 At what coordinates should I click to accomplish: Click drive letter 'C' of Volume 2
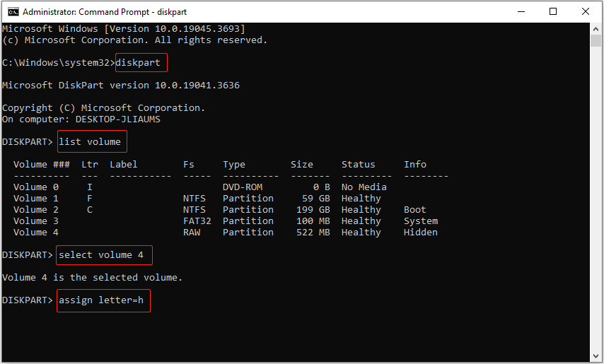click(x=90, y=210)
